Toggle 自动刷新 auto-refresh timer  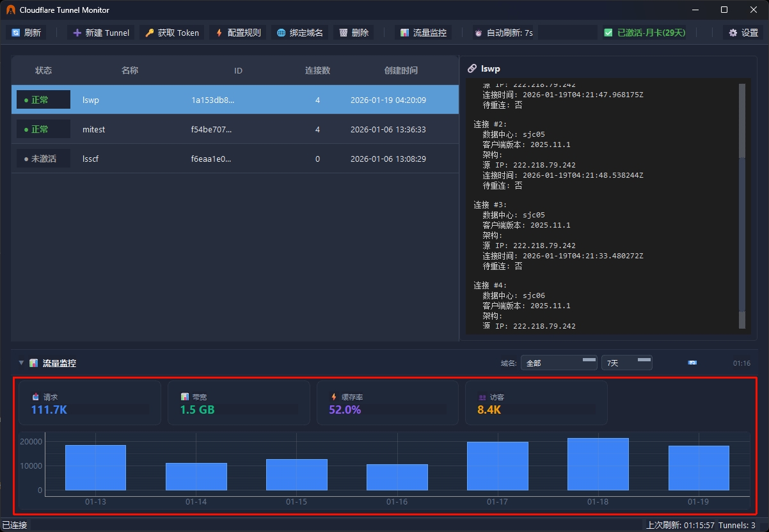(503, 33)
